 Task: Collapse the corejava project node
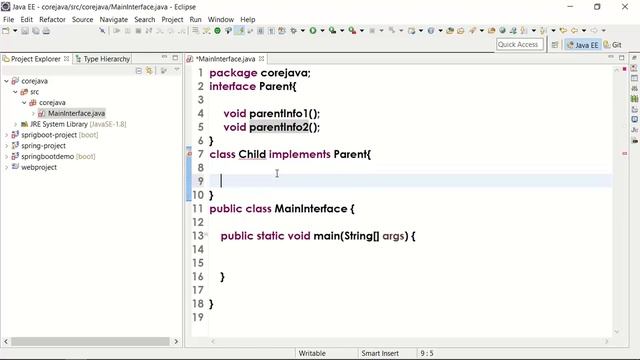coord(7,81)
